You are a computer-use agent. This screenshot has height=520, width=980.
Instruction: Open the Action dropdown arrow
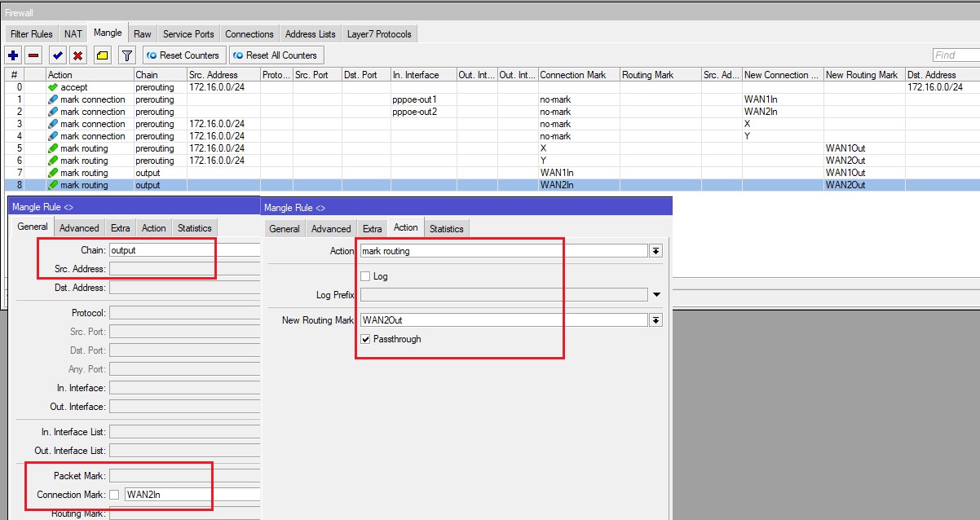pyautogui.click(x=656, y=251)
